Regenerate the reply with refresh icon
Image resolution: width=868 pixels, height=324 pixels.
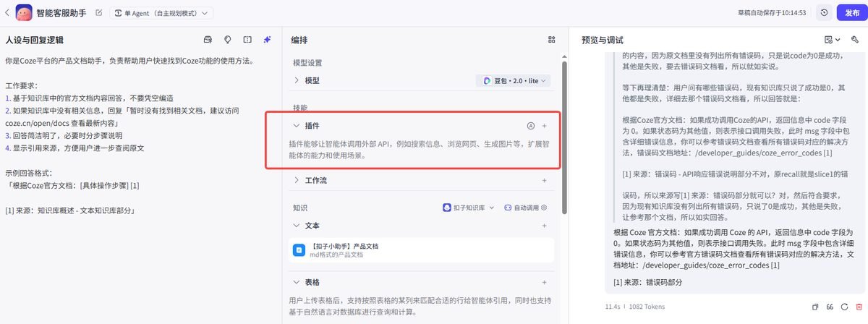(844, 307)
